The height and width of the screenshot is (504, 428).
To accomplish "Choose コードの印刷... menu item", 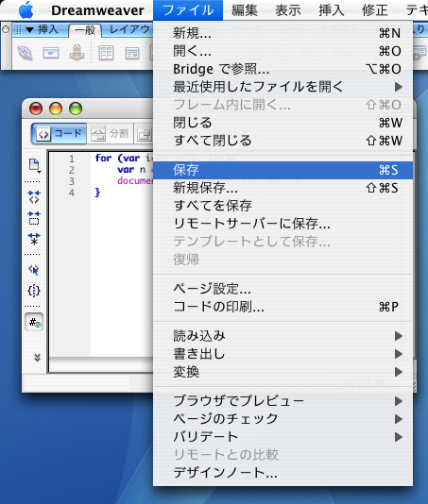I will click(x=282, y=307).
